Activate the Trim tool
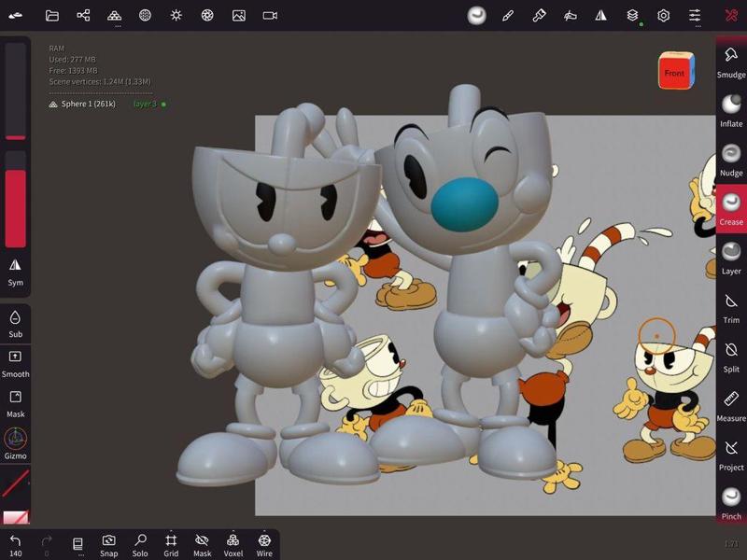The height and width of the screenshot is (560, 747). (731, 308)
